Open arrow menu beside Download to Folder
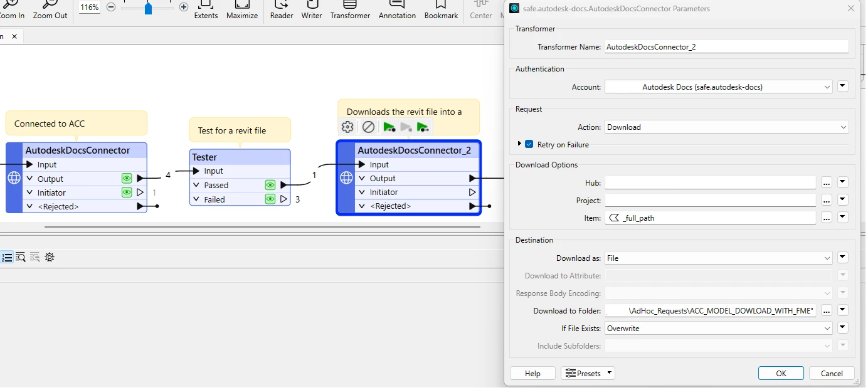Screen dimensions: 868x390 [843, 310]
